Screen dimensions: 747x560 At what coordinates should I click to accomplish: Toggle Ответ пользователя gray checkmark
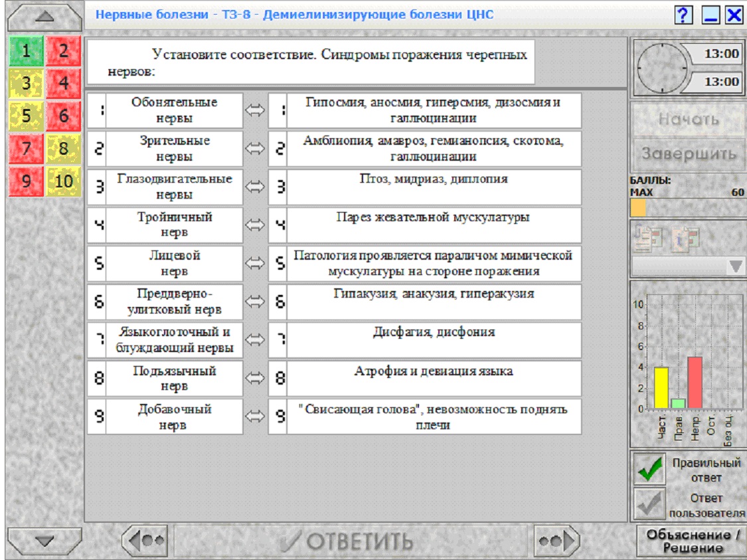(x=650, y=504)
